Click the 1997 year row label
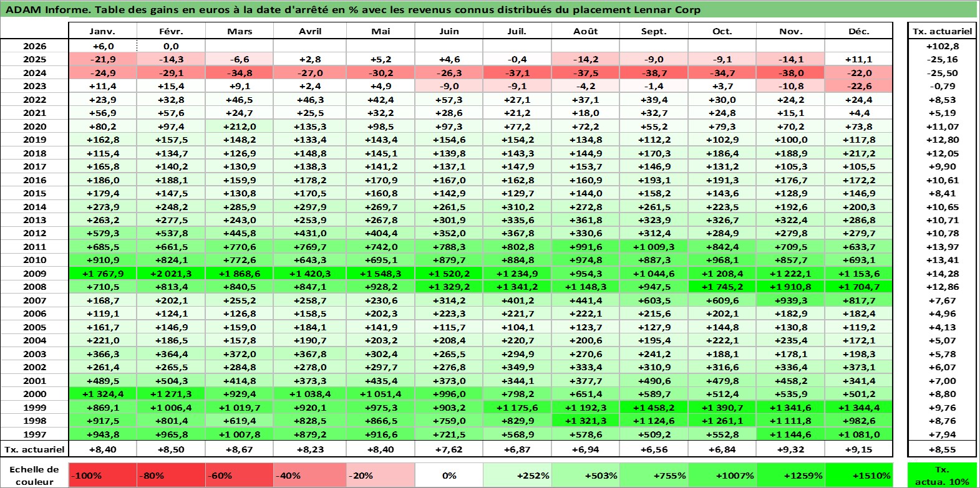The width and height of the screenshot is (980, 488). click(34, 434)
